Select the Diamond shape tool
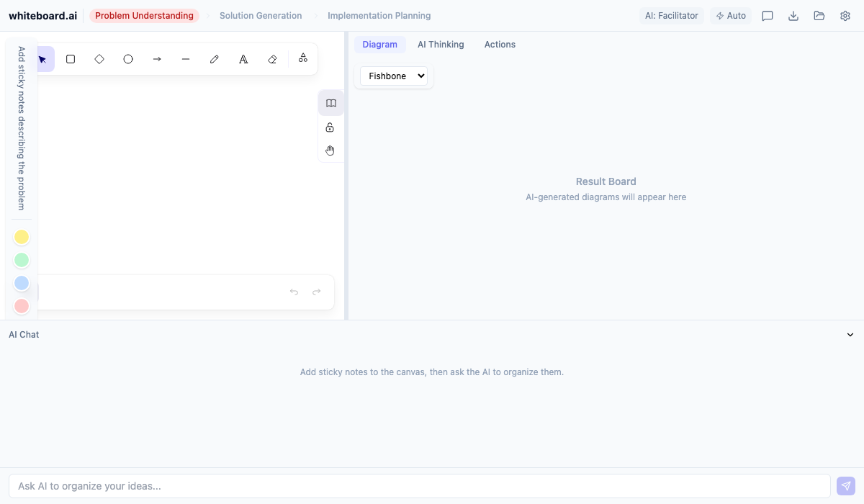The image size is (864, 504). coord(99,58)
